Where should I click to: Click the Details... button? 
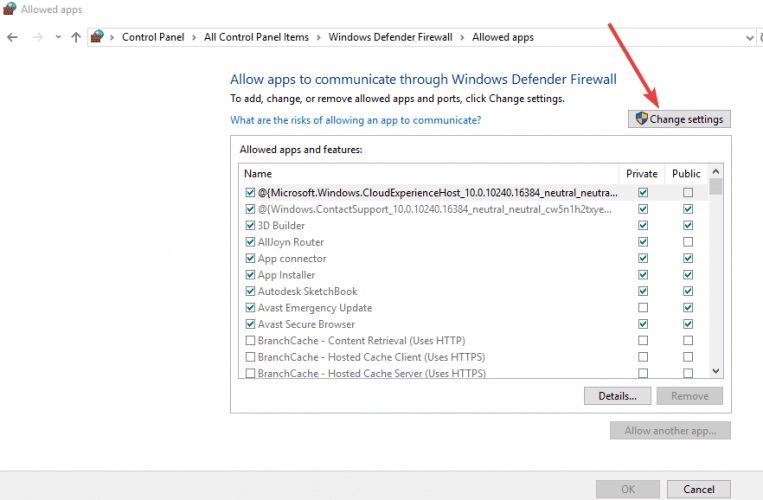point(617,396)
